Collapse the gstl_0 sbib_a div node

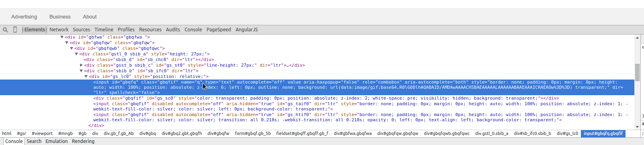[x=76, y=54]
